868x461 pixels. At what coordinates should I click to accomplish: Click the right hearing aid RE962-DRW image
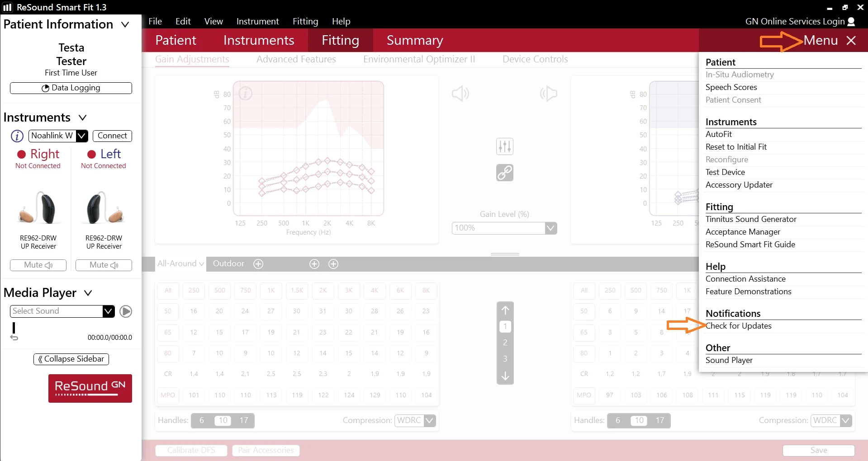(38, 208)
